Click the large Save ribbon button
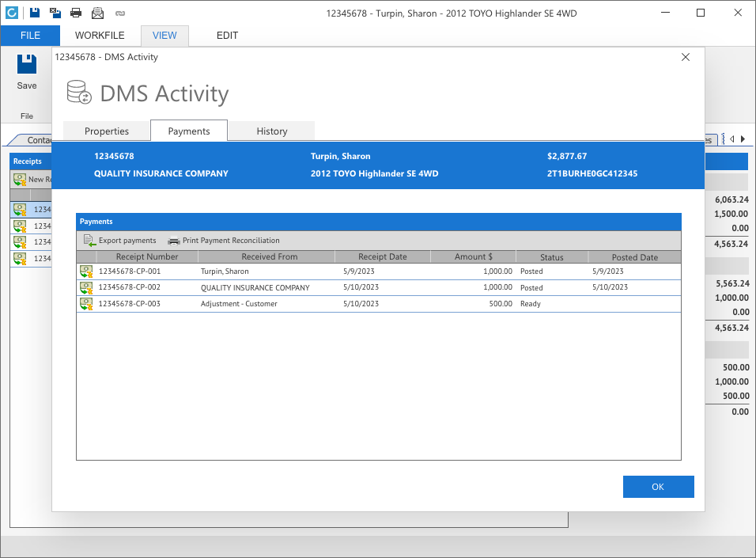Viewport: 756px width, 558px height. pyautogui.click(x=27, y=72)
